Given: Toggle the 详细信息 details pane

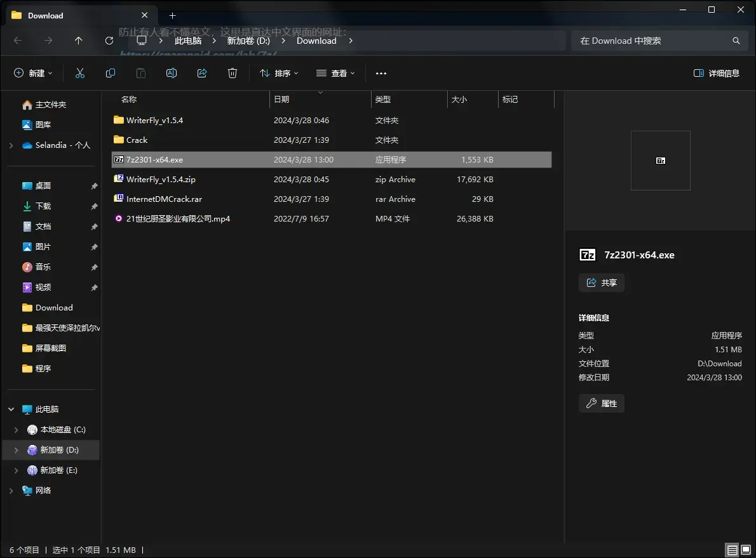Looking at the screenshot, I should click(x=716, y=73).
